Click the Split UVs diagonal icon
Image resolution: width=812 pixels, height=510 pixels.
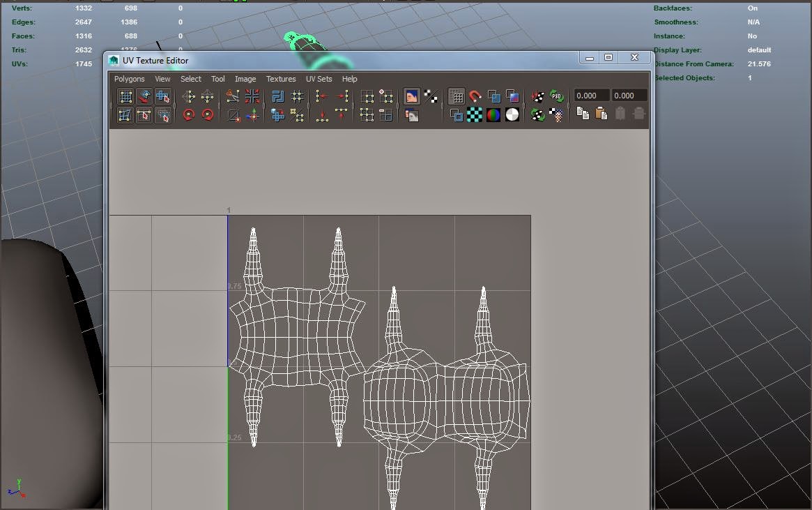[233, 115]
